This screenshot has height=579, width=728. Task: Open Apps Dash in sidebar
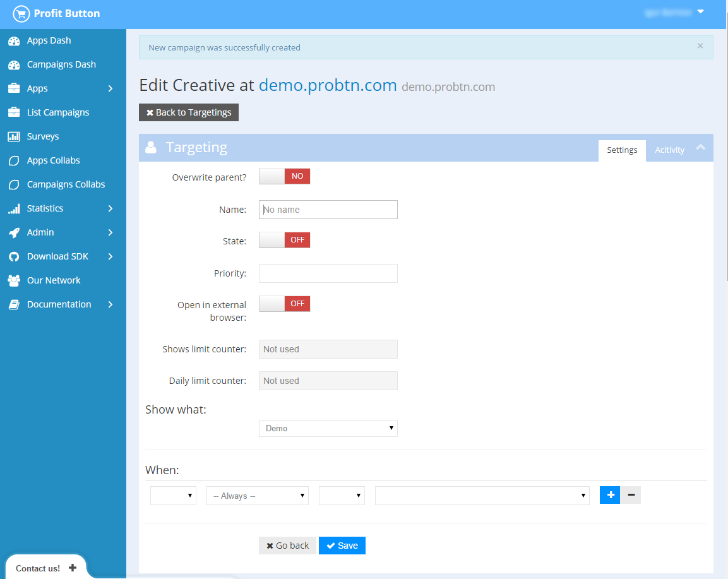tap(49, 41)
